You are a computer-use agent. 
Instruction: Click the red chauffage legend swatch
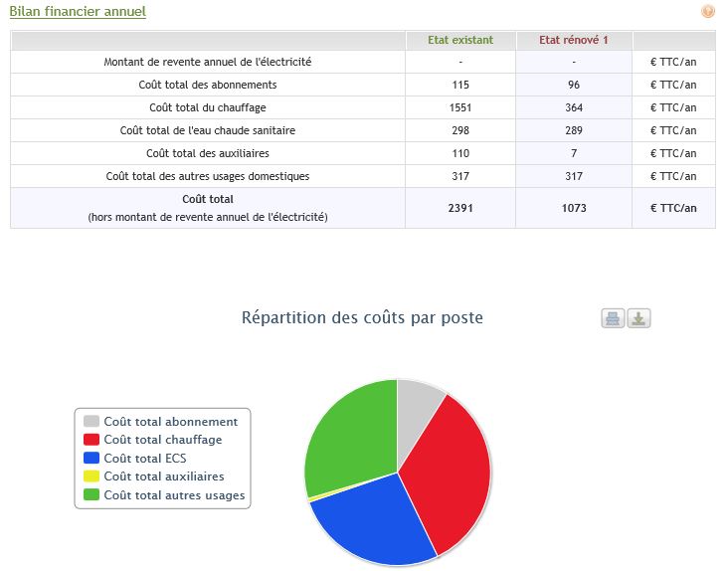click(91, 439)
